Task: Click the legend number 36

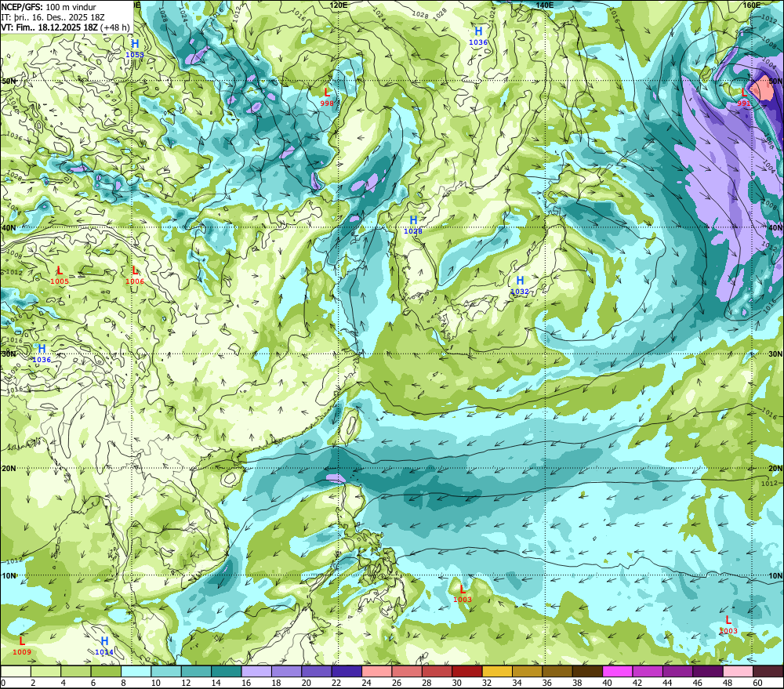Action: [x=547, y=683]
